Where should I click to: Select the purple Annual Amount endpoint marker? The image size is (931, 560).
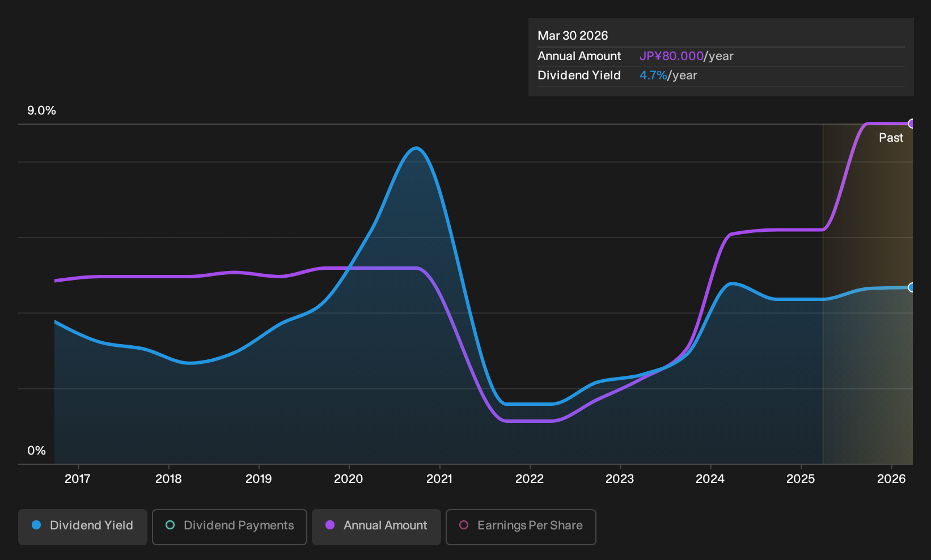point(912,124)
